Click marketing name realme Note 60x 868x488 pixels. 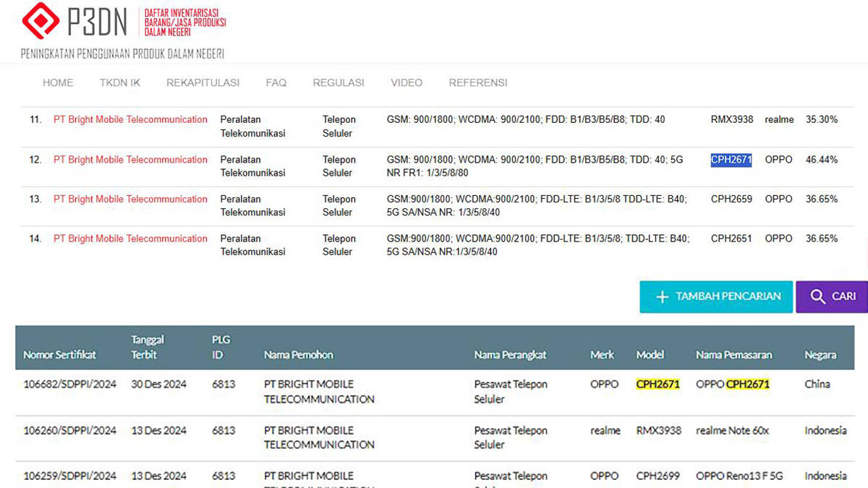tap(732, 430)
